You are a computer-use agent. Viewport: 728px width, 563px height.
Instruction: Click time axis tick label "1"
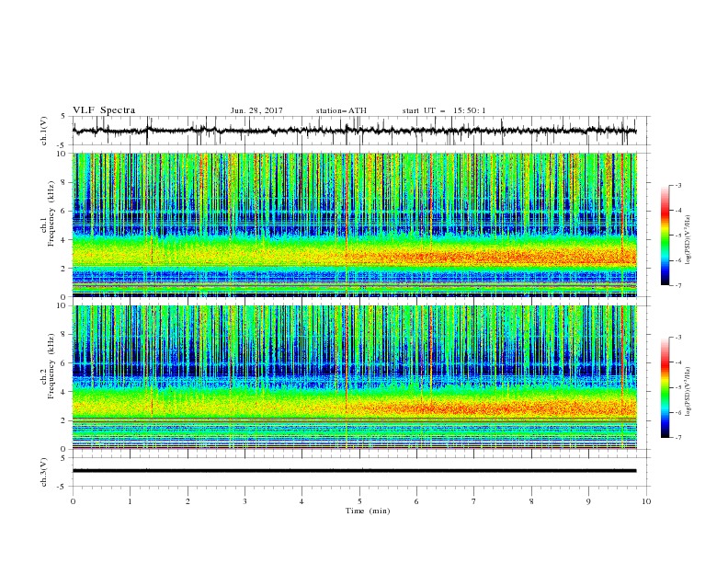coord(130,501)
